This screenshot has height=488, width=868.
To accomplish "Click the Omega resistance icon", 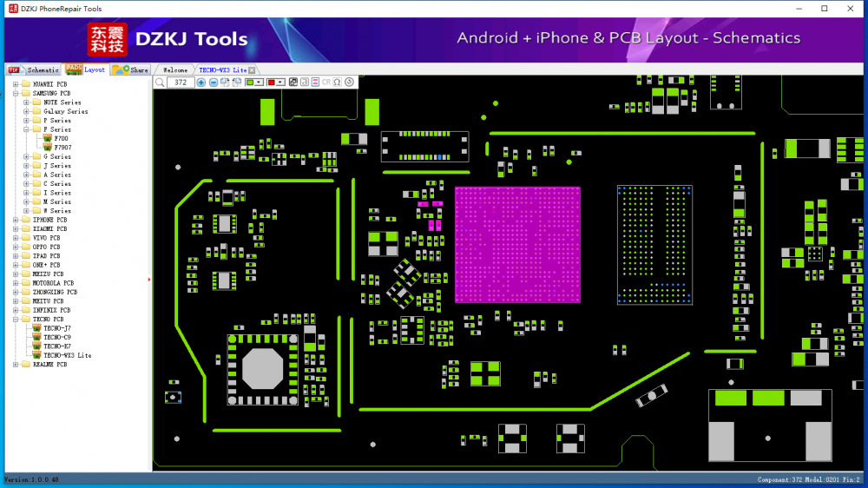I will point(337,82).
